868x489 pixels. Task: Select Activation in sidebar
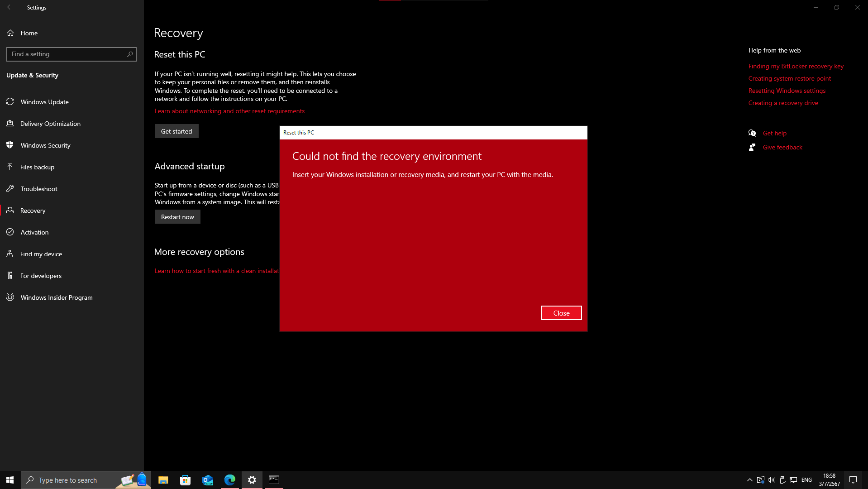72,232
